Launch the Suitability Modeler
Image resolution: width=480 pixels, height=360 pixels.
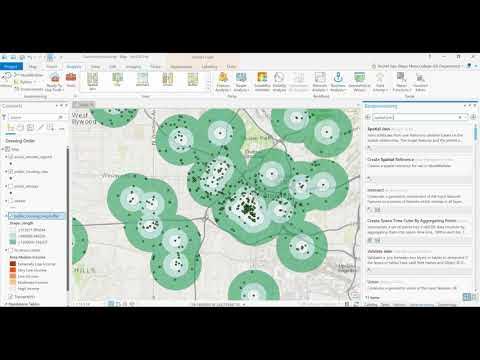(262, 82)
